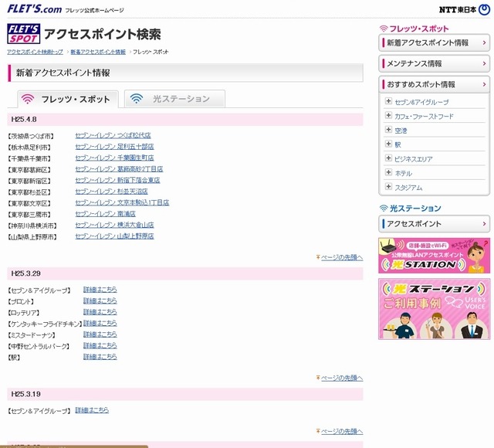
Task: Open 詳細はこちら for セブン&アイグループ under H25.3.29
Action: [100, 290]
